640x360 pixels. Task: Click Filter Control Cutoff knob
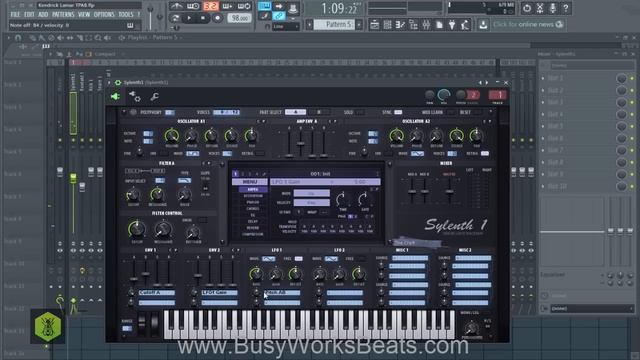[137, 229]
